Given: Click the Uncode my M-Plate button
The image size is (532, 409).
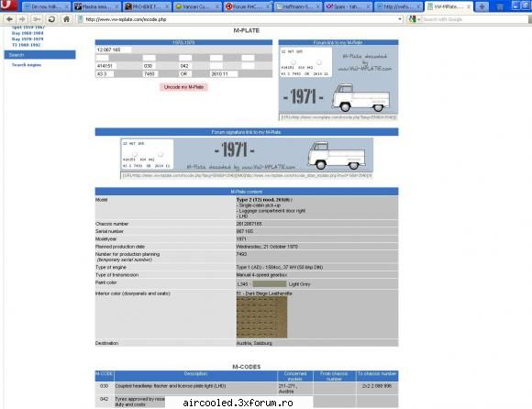Looking at the screenshot, I should click(183, 87).
